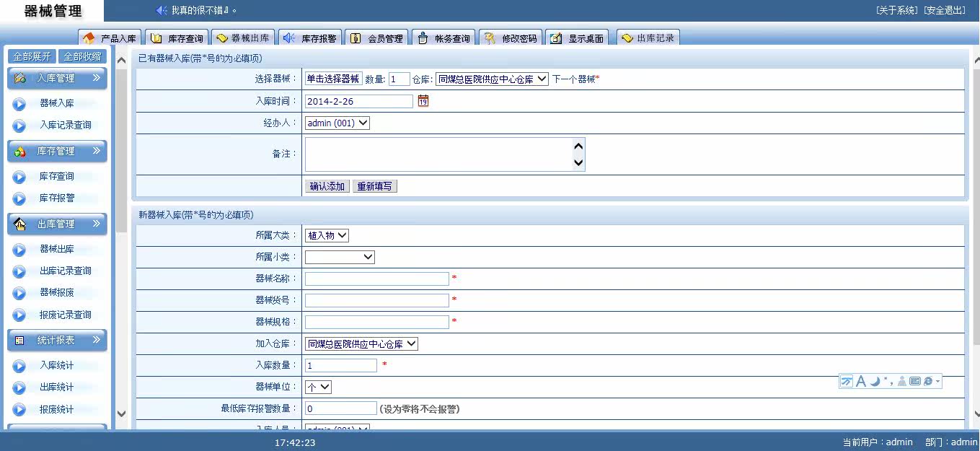Open the 仓库 dropdown in the existing equipment form

pyautogui.click(x=492, y=79)
